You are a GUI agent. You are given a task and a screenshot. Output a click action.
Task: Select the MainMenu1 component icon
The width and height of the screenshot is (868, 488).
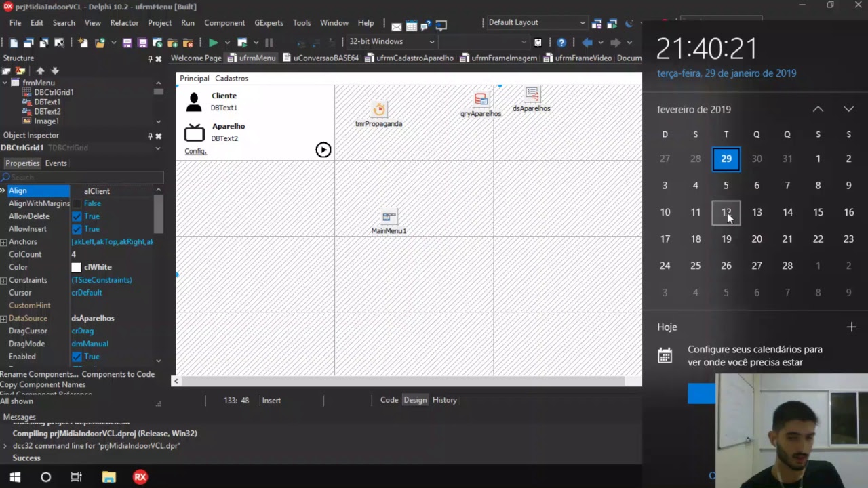[x=389, y=217]
